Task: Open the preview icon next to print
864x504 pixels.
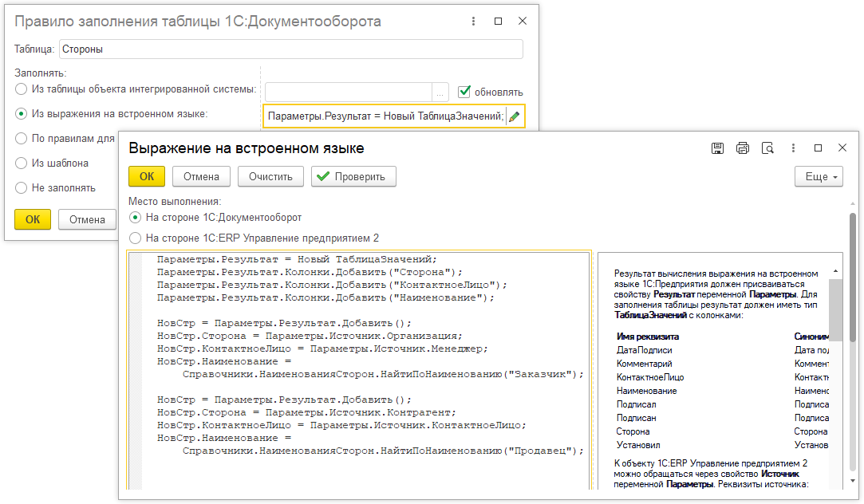Action: (x=767, y=148)
